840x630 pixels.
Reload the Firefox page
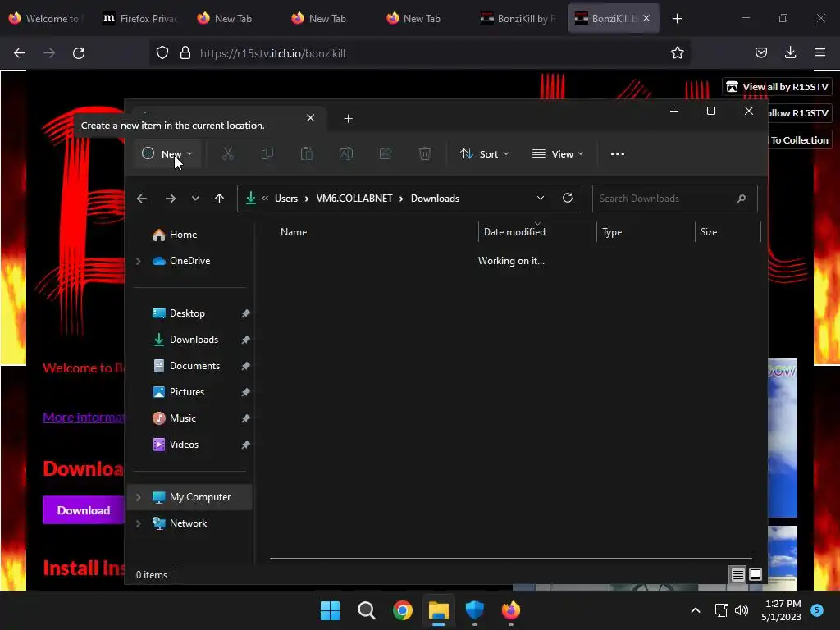click(x=79, y=53)
